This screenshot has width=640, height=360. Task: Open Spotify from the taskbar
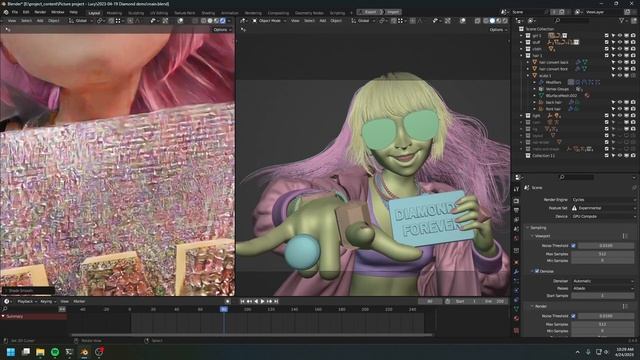pos(55,352)
